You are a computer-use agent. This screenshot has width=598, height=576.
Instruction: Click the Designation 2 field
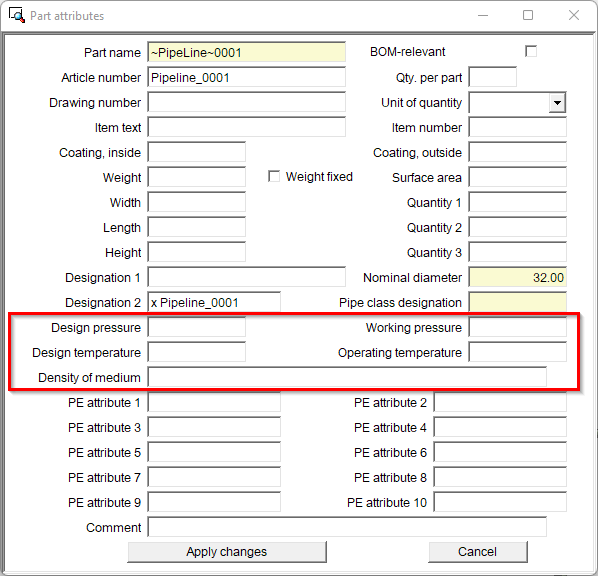214,302
